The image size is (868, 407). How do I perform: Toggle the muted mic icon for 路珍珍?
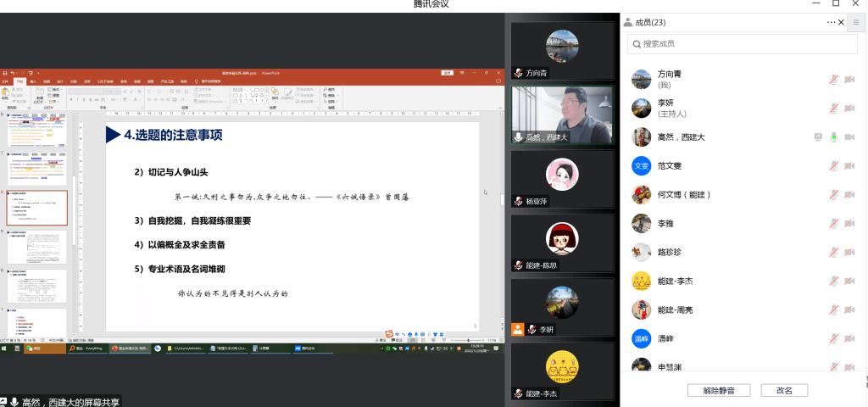pyautogui.click(x=834, y=252)
